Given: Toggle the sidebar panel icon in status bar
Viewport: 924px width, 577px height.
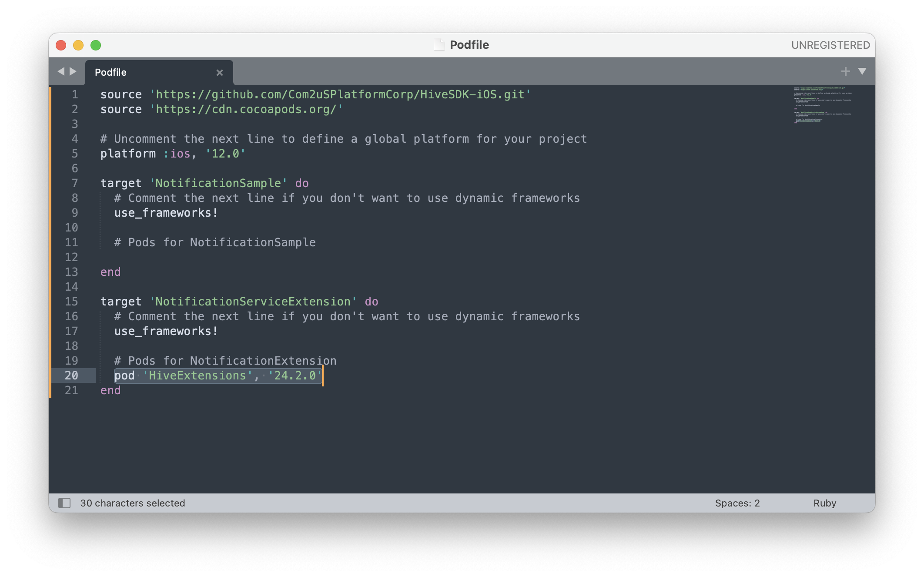Looking at the screenshot, I should [64, 503].
